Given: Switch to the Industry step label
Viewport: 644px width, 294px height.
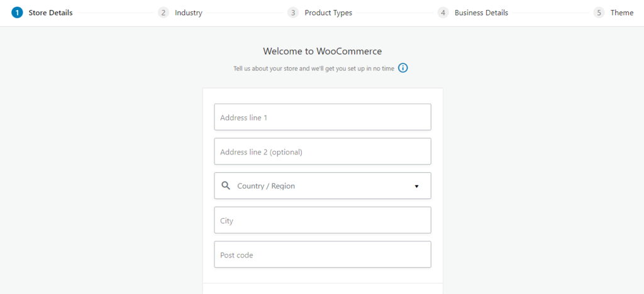Looking at the screenshot, I should pos(189,13).
